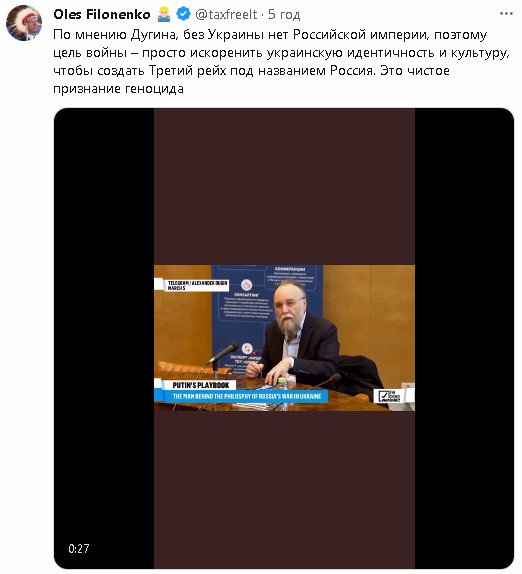522x574 pixels.
Task: Click the blue verified checkmark badge
Action: (x=183, y=14)
